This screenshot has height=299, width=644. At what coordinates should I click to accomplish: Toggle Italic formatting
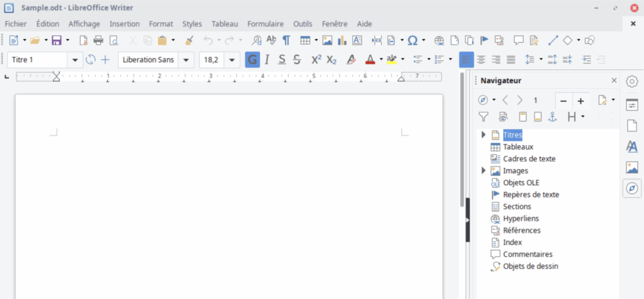(267, 60)
